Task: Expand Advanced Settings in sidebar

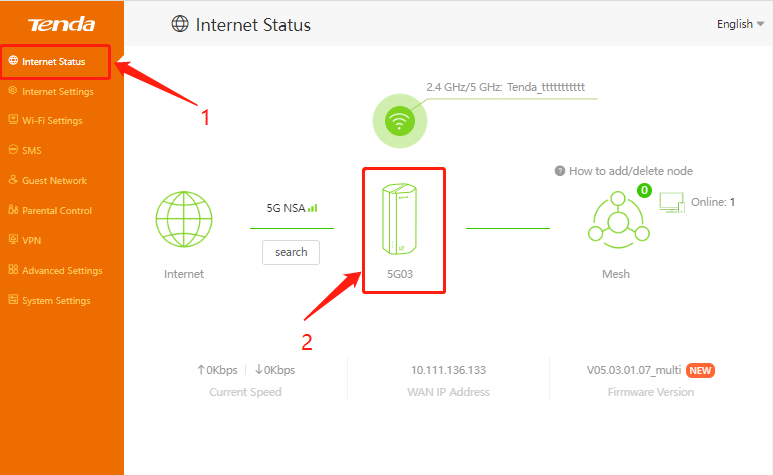Action: pyautogui.click(x=62, y=271)
